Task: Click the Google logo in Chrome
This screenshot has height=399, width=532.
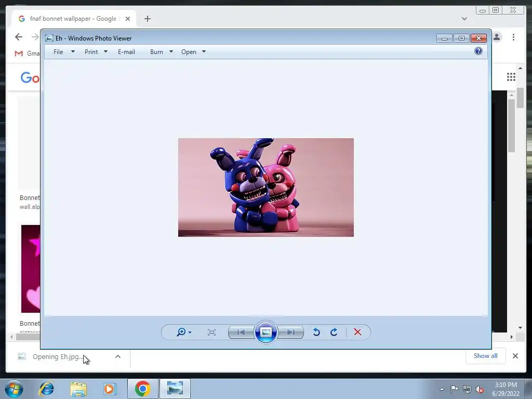Action: coord(30,77)
